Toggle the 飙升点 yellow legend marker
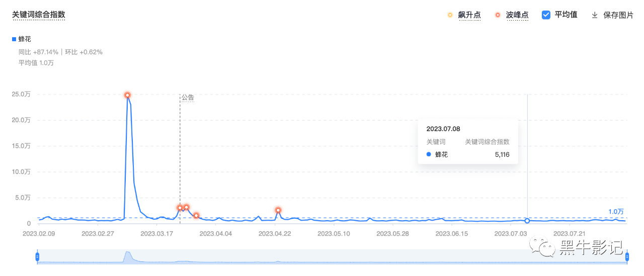Viewport: 644px width, 276px height. (x=450, y=15)
